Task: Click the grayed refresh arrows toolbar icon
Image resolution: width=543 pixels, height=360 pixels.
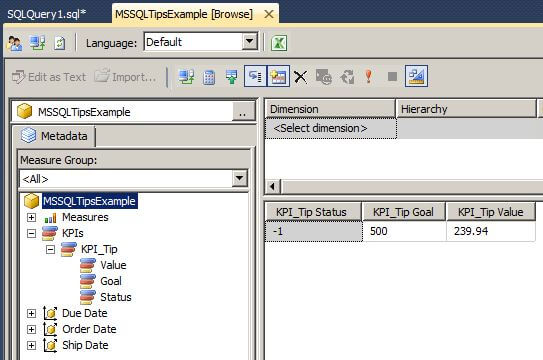Action: 347,77
